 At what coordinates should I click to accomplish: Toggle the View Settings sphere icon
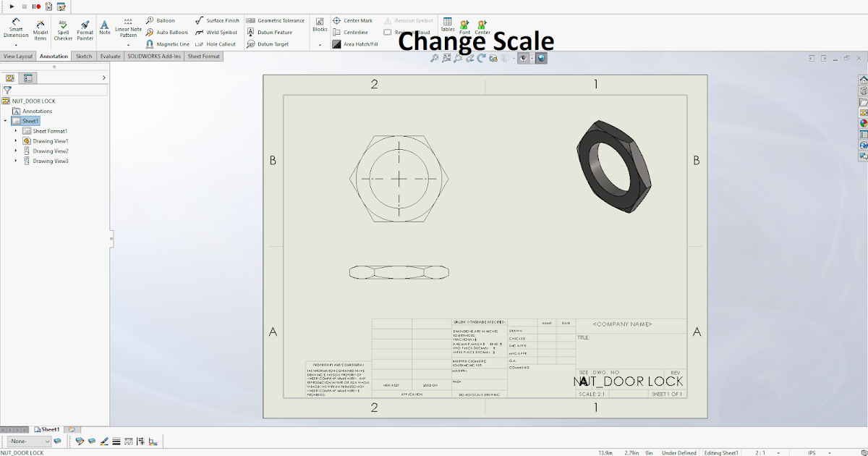pos(540,58)
